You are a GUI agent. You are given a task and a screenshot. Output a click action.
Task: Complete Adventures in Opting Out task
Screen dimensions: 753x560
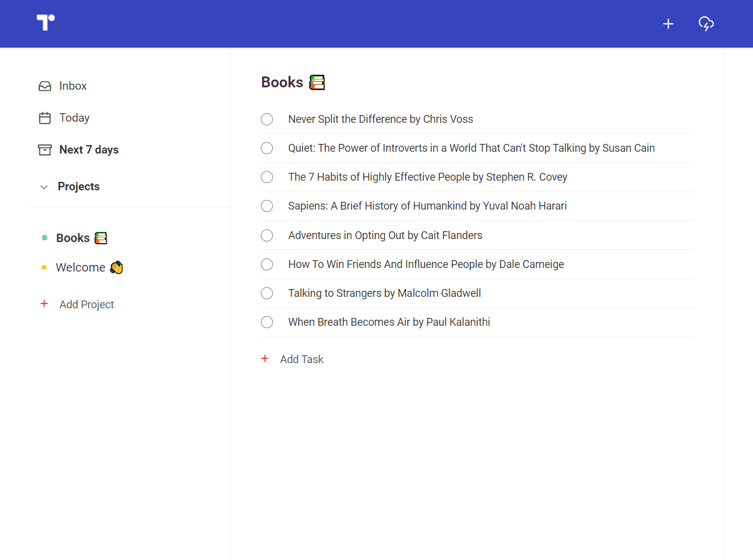coord(267,235)
